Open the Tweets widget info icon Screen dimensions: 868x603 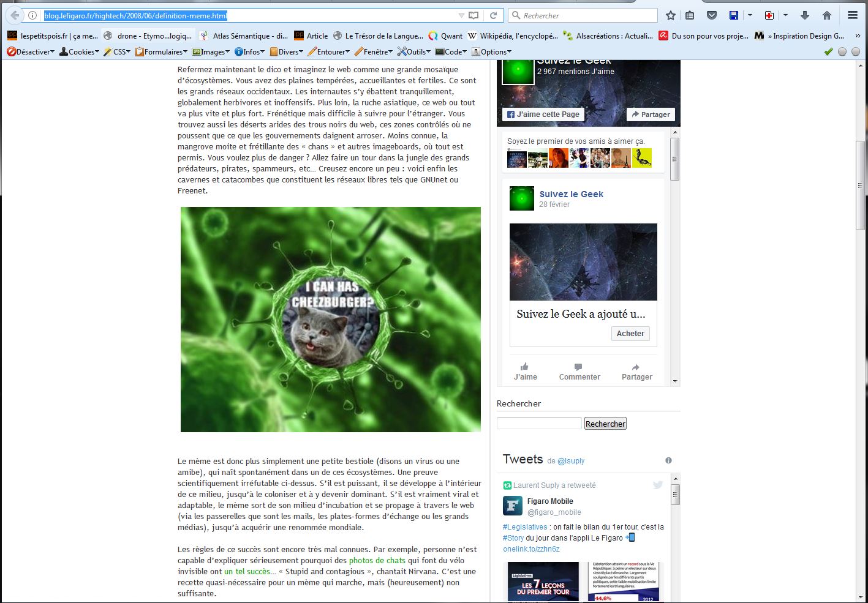click(x=668, y=460)
